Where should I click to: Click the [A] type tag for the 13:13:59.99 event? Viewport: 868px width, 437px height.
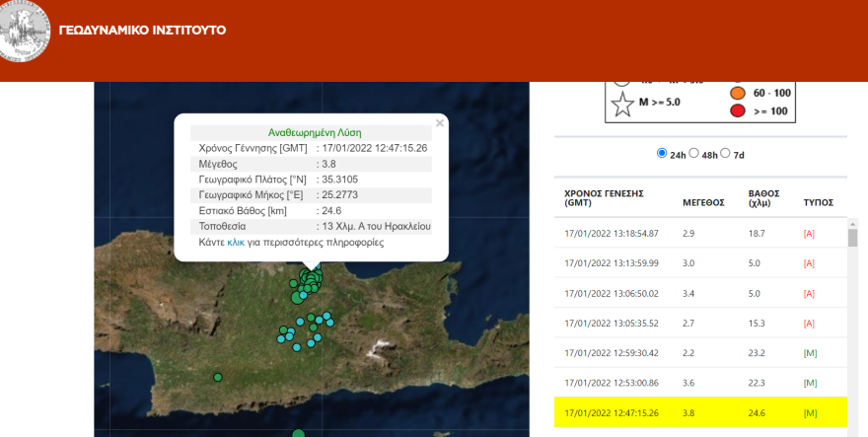[809, 263]
